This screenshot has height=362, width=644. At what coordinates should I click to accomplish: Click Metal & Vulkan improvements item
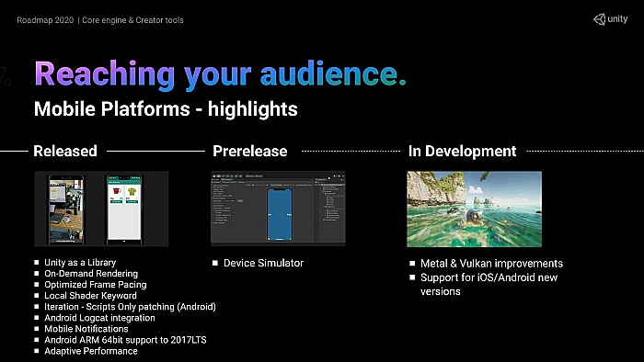pyautogui.click(x=491, y=263)
